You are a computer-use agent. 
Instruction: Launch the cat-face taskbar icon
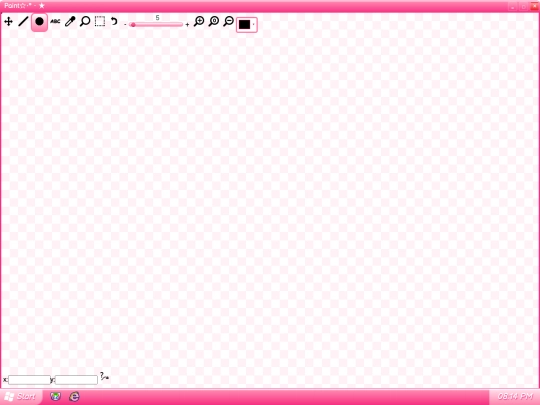[x=55, y=396]
